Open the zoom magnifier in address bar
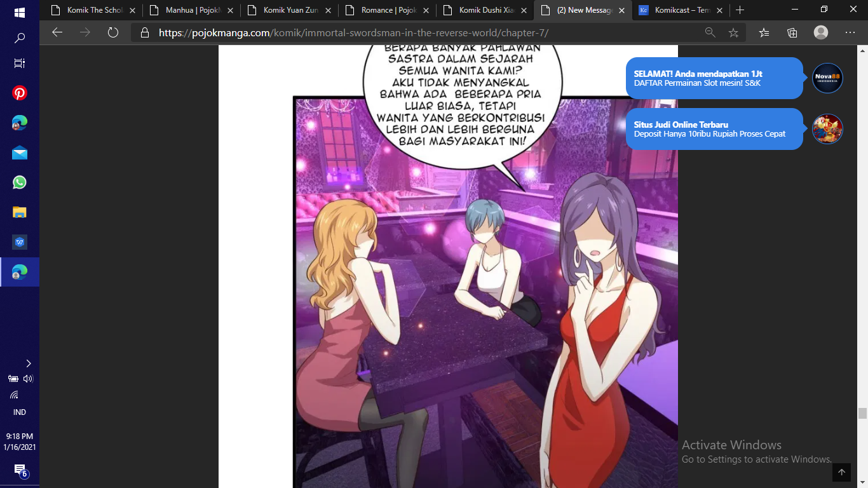The width and height of the screenshot is (868, 488). tap(710, 32)
